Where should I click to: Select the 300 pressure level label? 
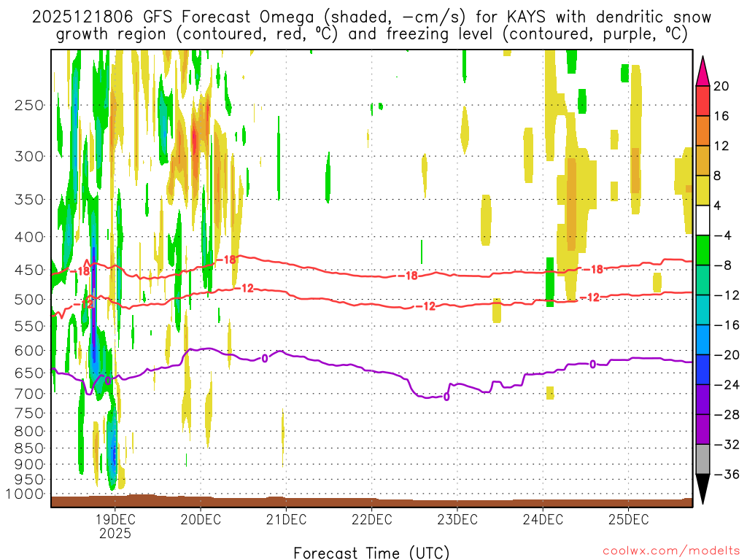pos(29,156)
